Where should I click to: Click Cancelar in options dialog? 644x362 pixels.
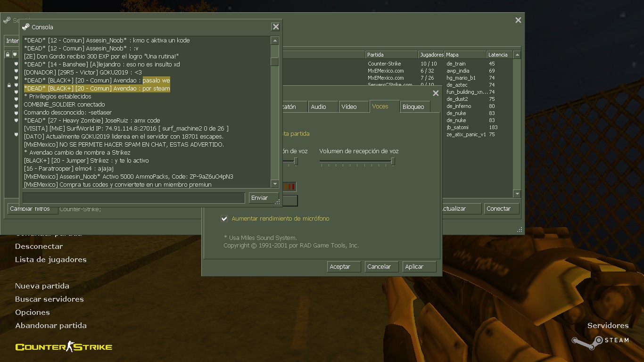point(382,267)
